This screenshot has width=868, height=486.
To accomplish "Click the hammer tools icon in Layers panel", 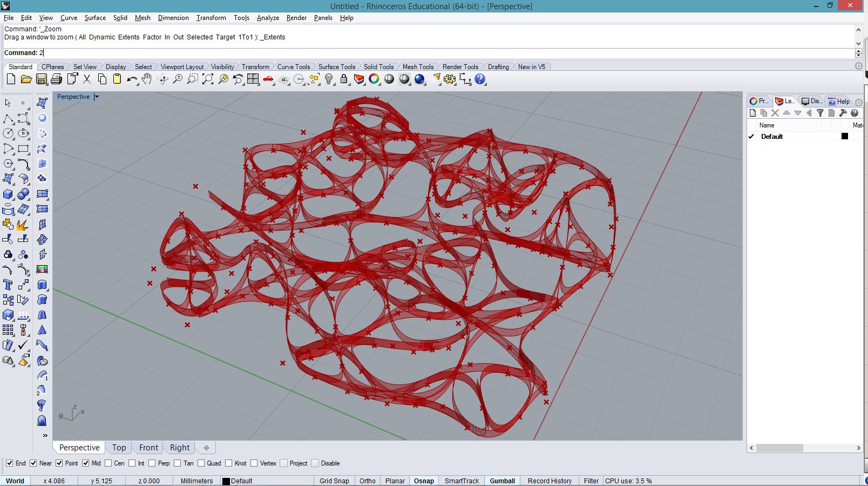I will 843,113.
